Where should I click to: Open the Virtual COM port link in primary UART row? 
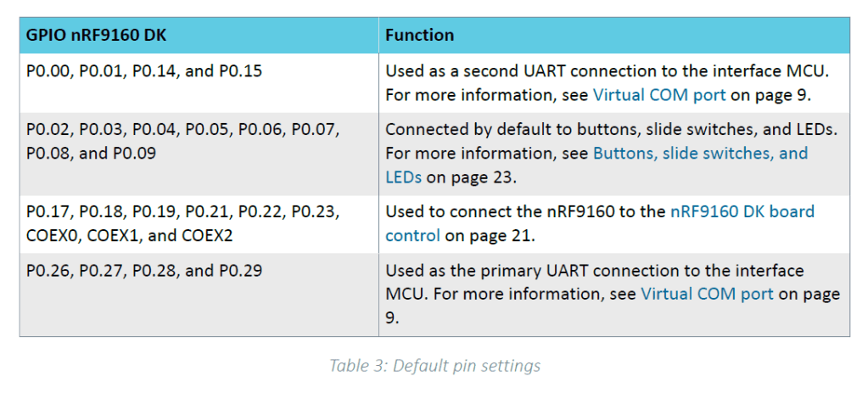click(x=707, y=294)
